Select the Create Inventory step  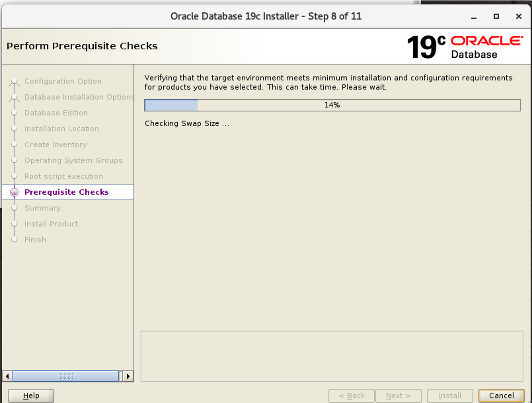[55, 144]
